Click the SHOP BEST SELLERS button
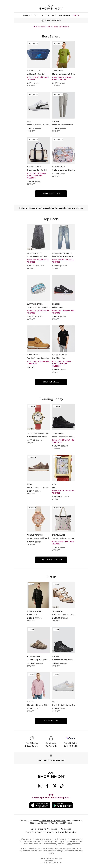The width and height of the screenshot is (102, 868). (51, 193)
